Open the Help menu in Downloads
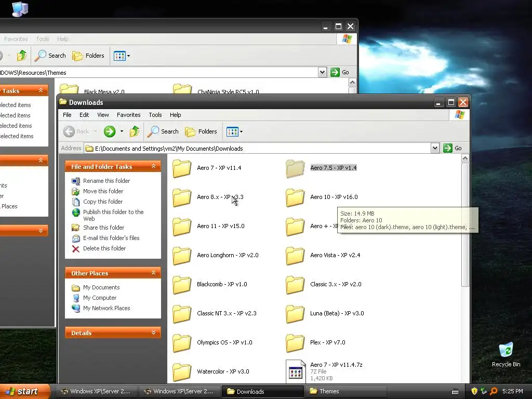532x399 pixels. click(x=176, y=115)
